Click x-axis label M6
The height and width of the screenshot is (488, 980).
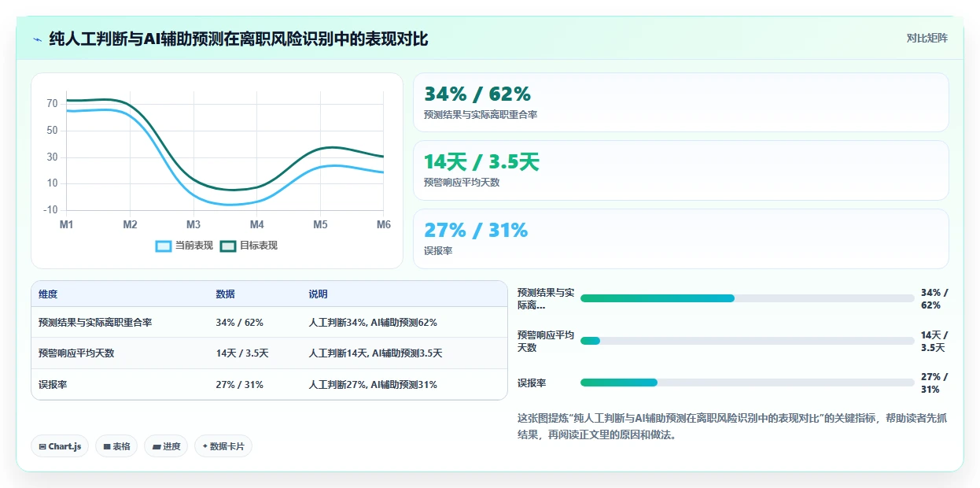(384, 224)
